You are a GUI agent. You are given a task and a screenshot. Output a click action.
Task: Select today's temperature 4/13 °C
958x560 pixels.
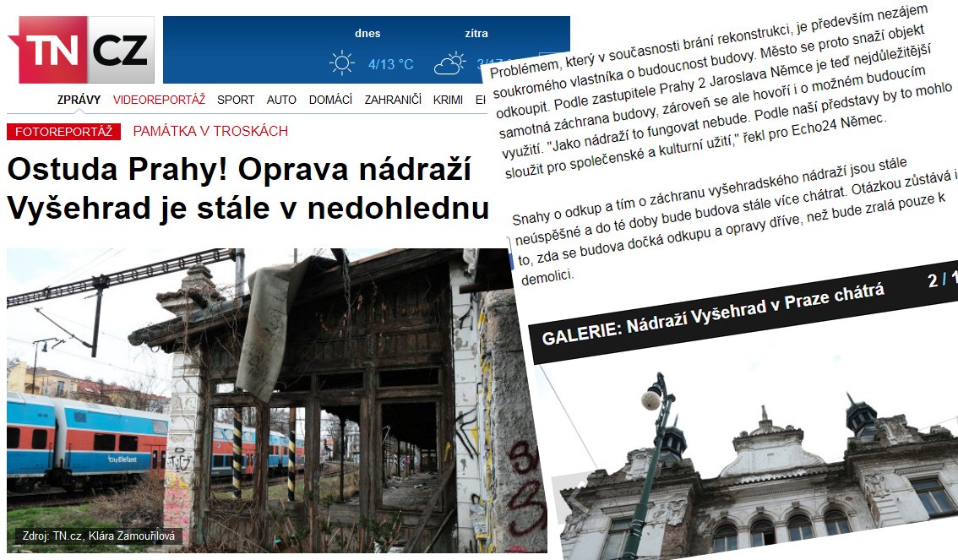(390, 64)
